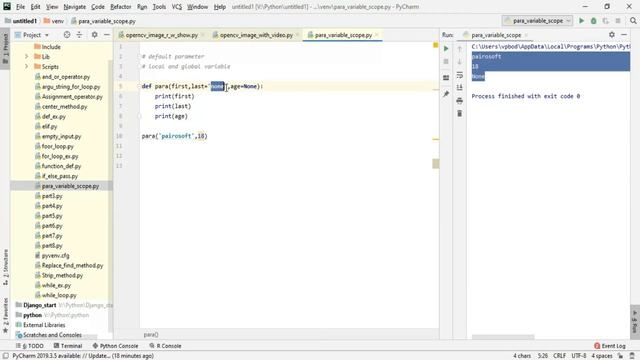Open UTF-8 encoding selector in status bar
This screenshot has height=360, width=640.
click(x=579, y=356)
